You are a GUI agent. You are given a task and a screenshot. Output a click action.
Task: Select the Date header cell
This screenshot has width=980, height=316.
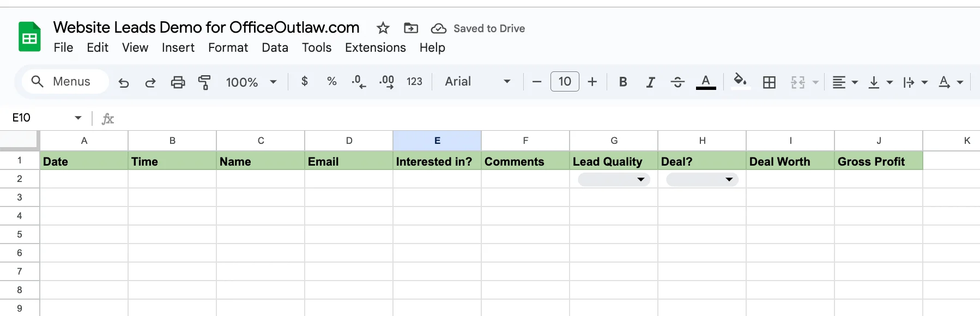(x=84, y=161)
